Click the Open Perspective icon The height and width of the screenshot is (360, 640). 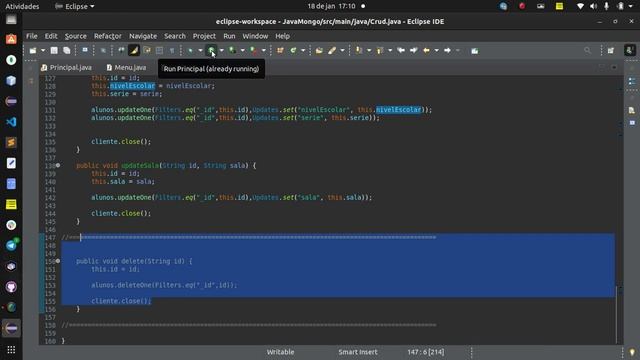click(x=611, y=51)
